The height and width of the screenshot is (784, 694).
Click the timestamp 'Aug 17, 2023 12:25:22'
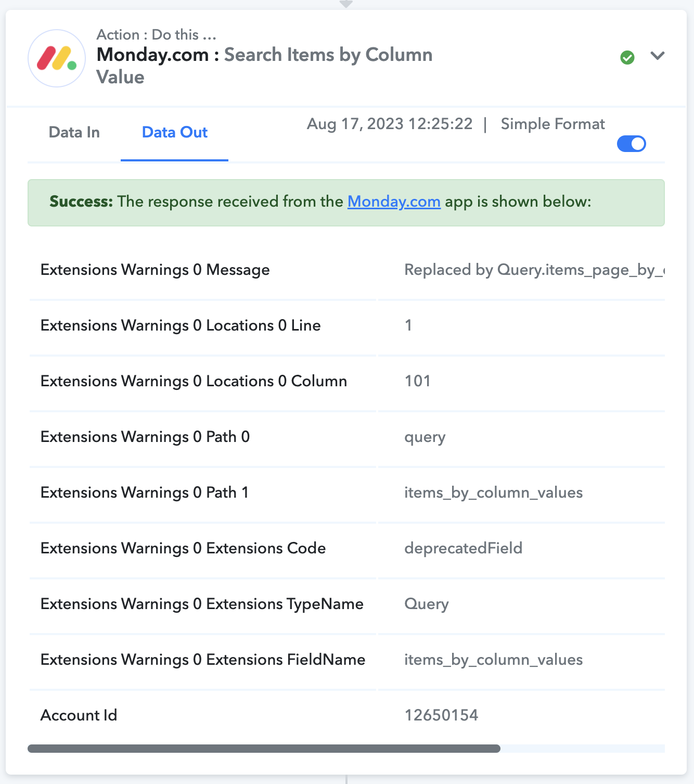[390, 124]
